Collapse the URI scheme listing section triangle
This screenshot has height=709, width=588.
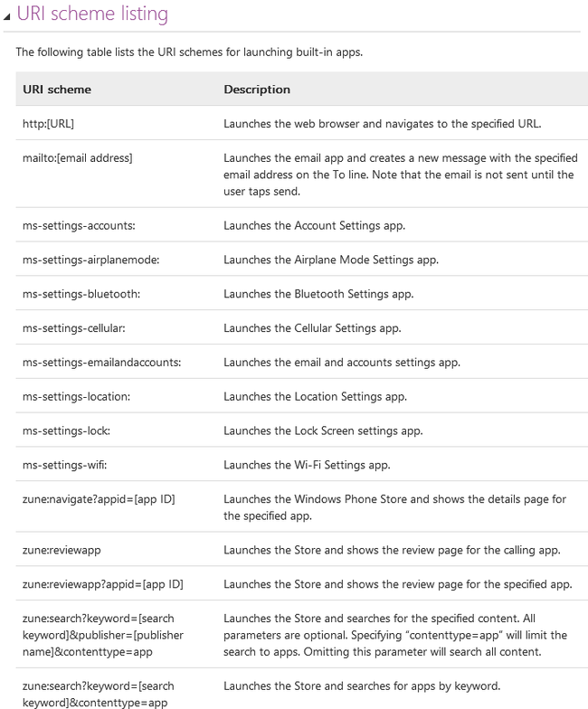coord(6,16)
